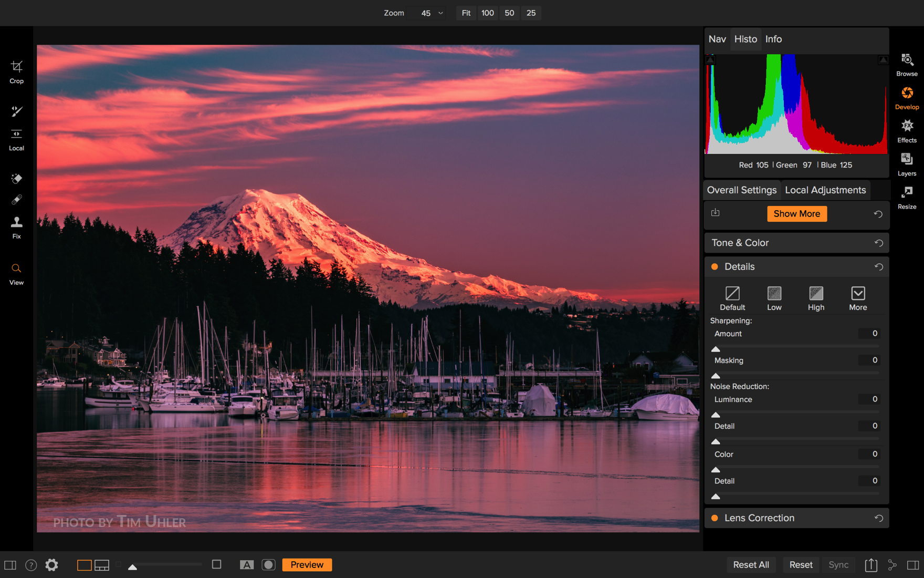Viewport: 924px width, 578px height.
Task: Set zoom to 100
Action: click(488, 13)
